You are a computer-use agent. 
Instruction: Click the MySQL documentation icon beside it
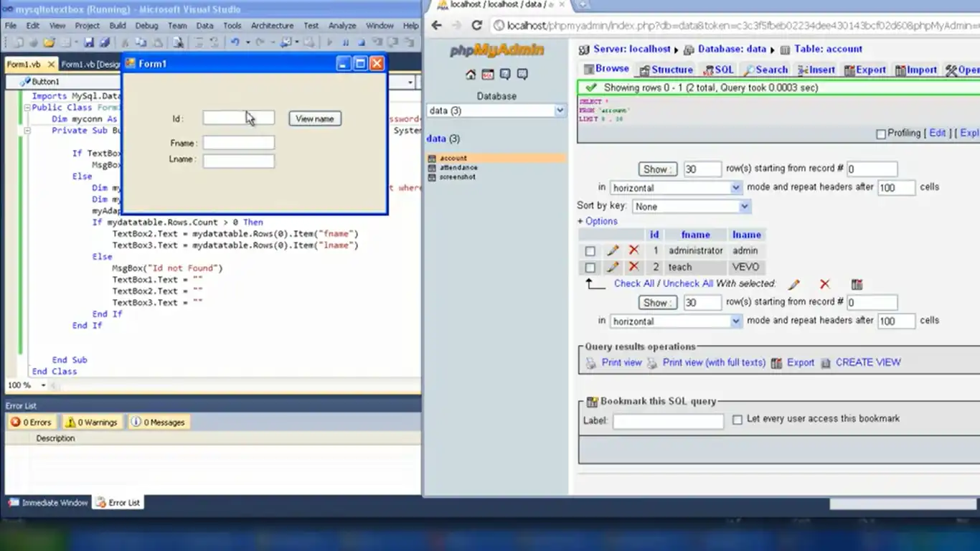click(x=522, y=75)
